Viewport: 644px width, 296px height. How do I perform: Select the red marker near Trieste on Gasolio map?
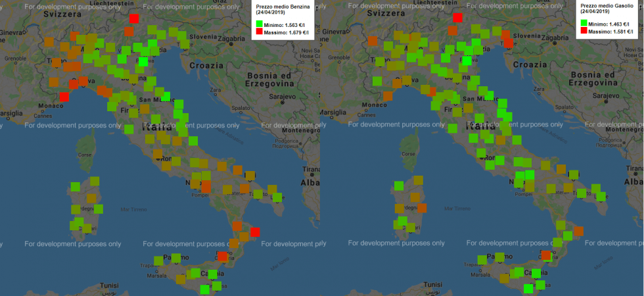508,43
